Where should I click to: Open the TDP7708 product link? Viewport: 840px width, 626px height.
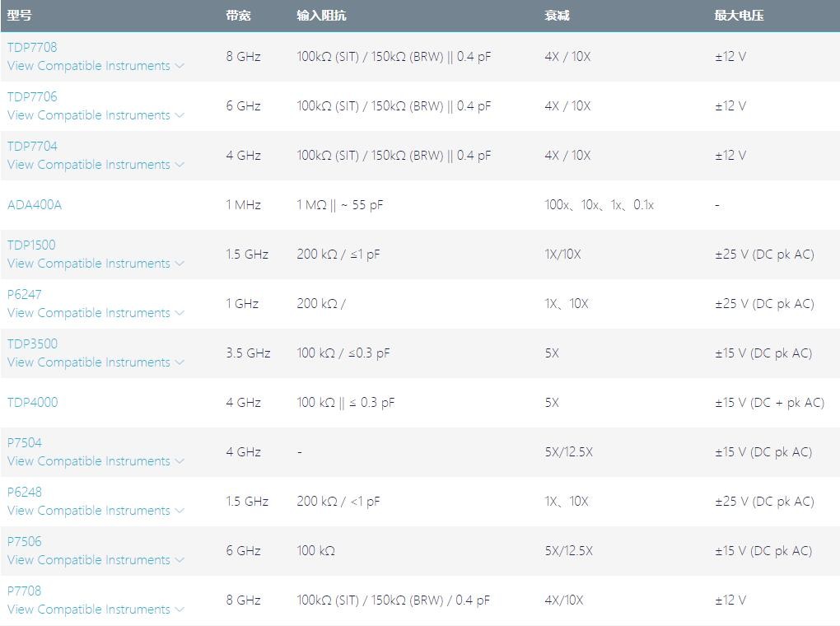[x=32, y=47]
